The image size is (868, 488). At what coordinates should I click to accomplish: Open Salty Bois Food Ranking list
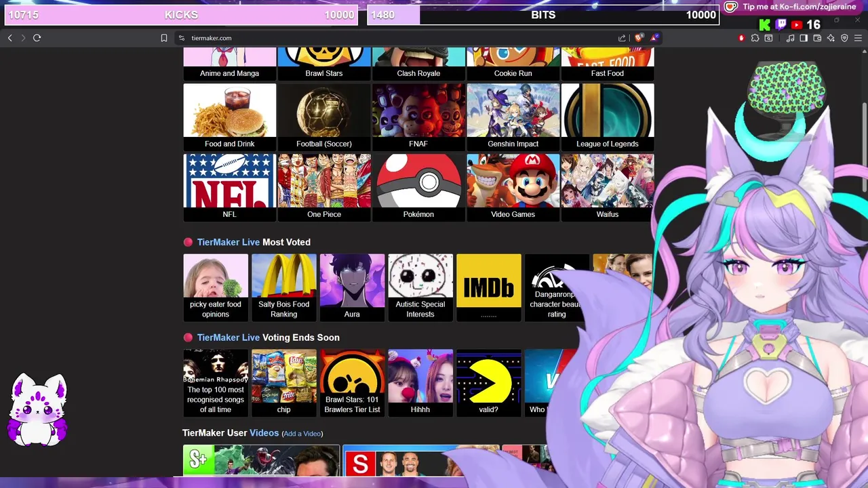284,287
